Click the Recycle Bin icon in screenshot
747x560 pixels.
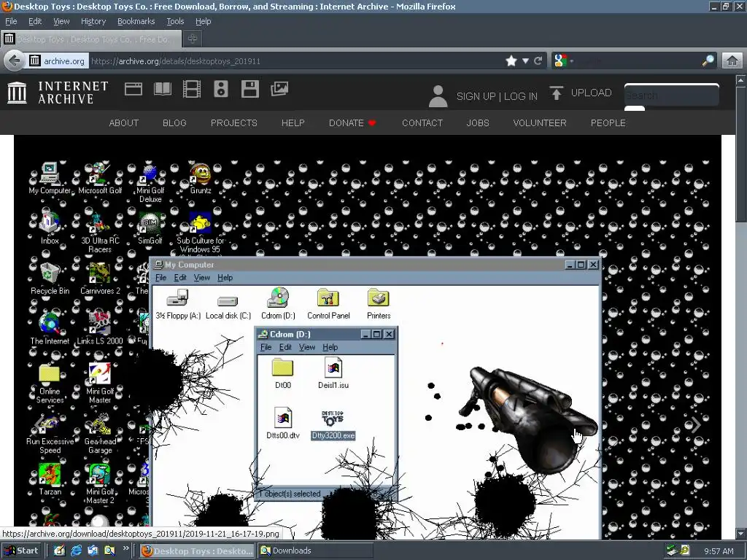(50, 279)
